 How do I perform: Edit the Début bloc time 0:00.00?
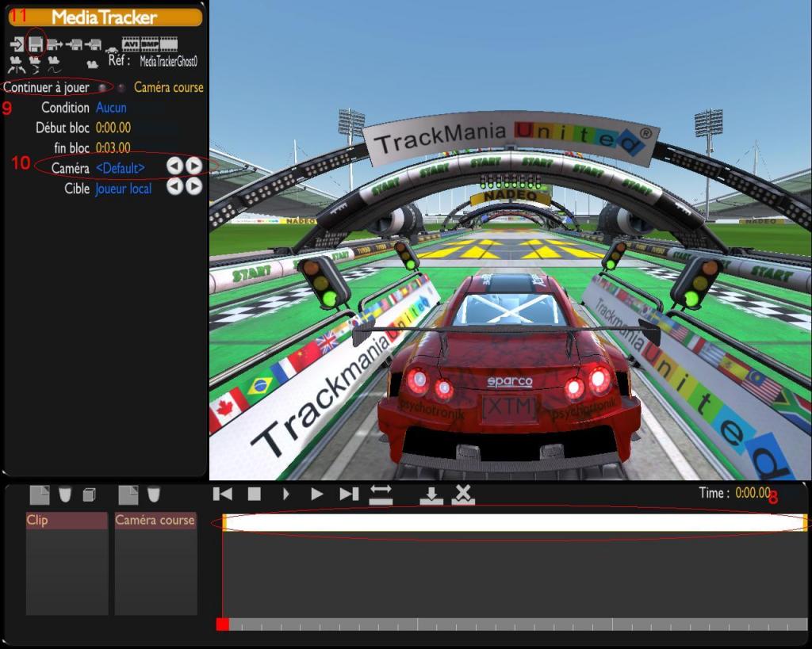[x=113, y=128]
